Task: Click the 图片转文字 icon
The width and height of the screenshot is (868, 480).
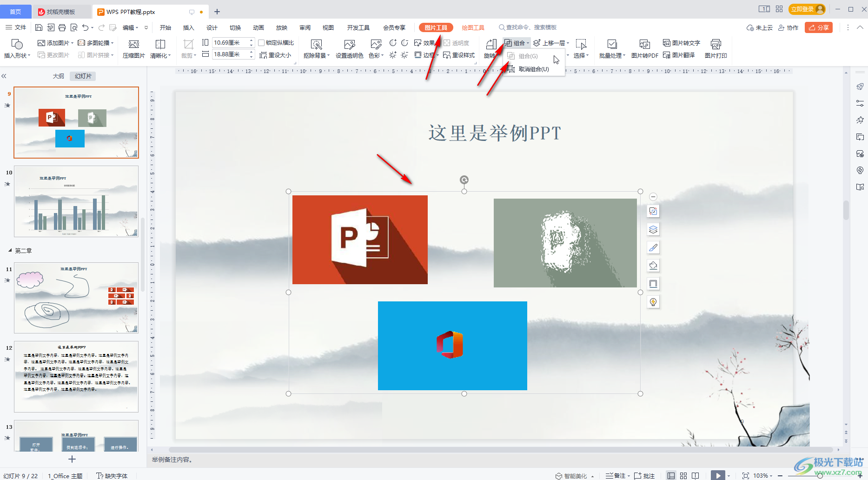Action: [x=667, y=43]
